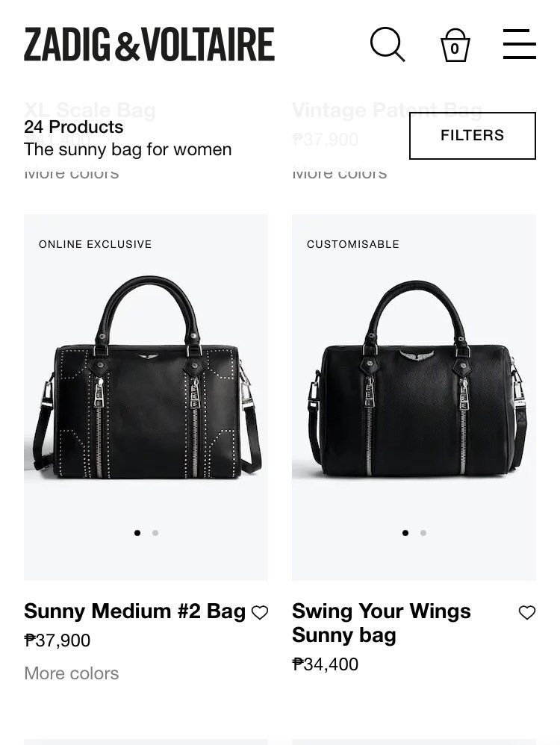Favorite the Sunny Medium #2 Bag heart
Screen dimensions: 560x745
point(260,612)
